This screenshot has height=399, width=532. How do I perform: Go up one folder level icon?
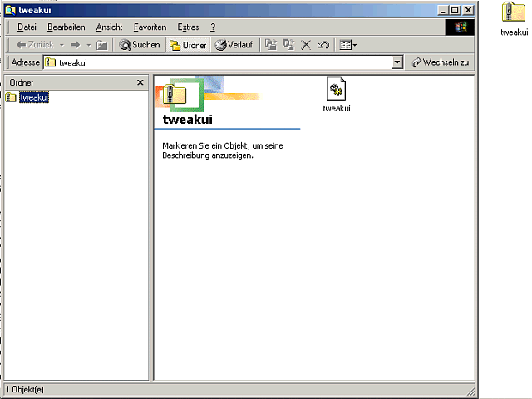coord(101,45)
